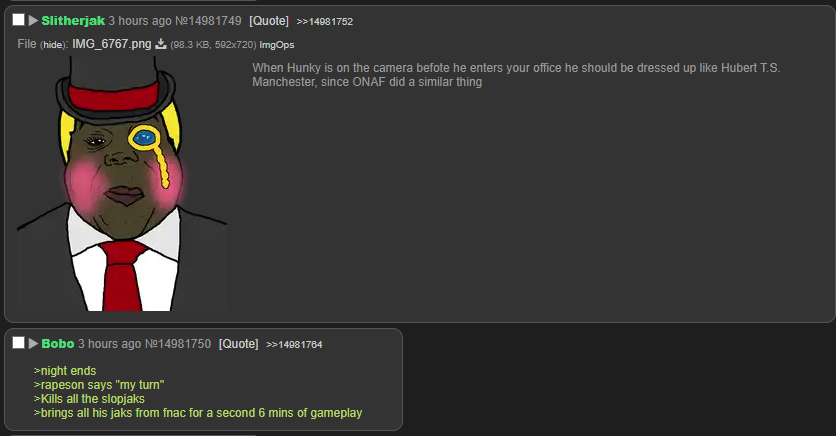Download the IMG_6767.png file via download icon

(x=160, y=44)
